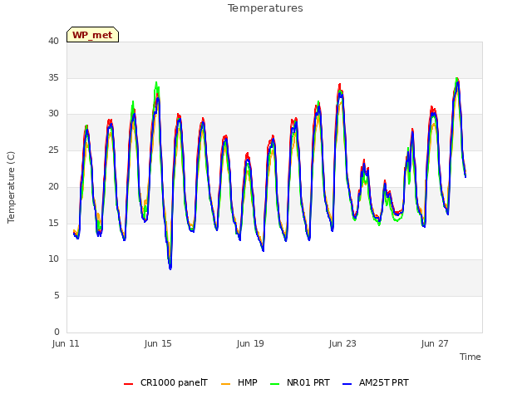The image size is (532, 399).
Task: Toggle the CR1000 panelT legend entry
Action: coord(165,382)
